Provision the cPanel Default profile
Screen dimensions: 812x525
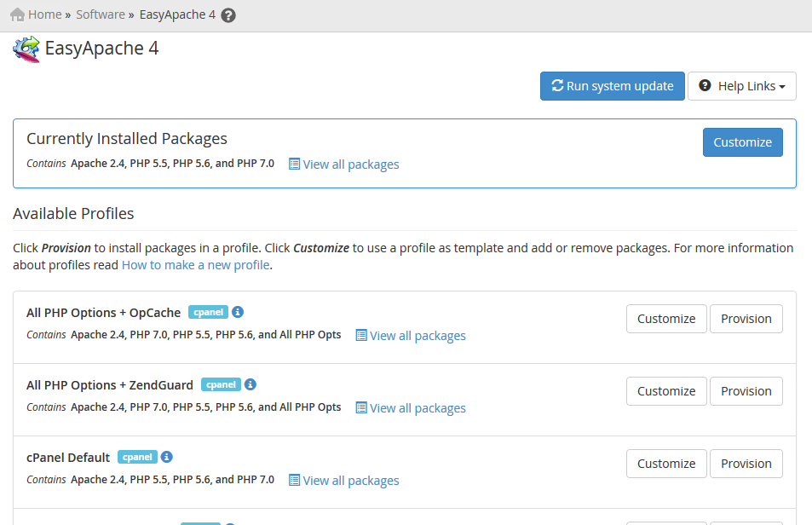coord(746,464)
